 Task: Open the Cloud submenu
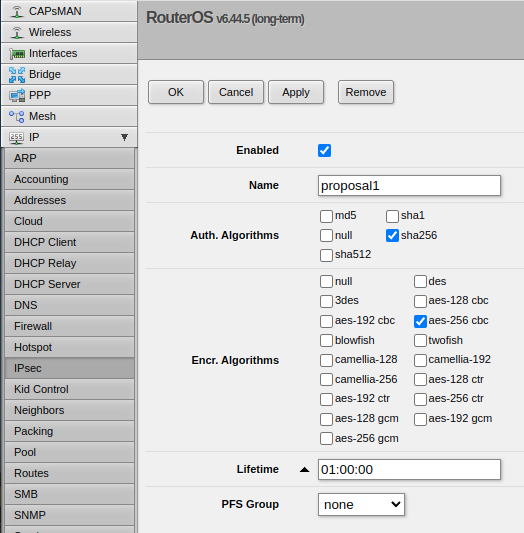pos(69,222)
